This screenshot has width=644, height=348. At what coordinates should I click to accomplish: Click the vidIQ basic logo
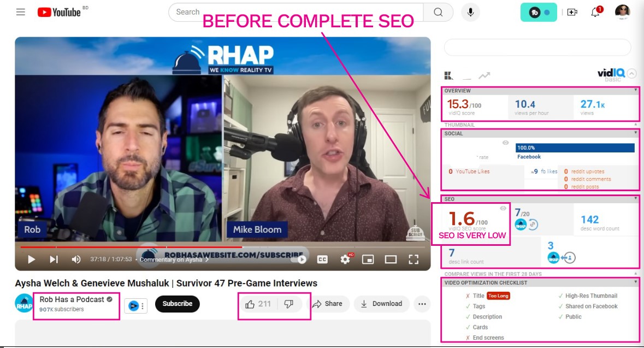611,74
